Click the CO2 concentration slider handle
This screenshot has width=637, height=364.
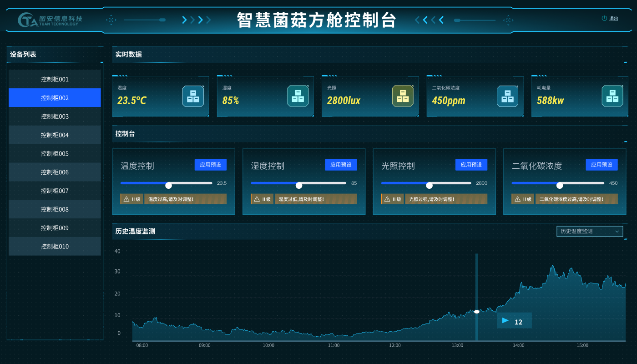[560, 185]
